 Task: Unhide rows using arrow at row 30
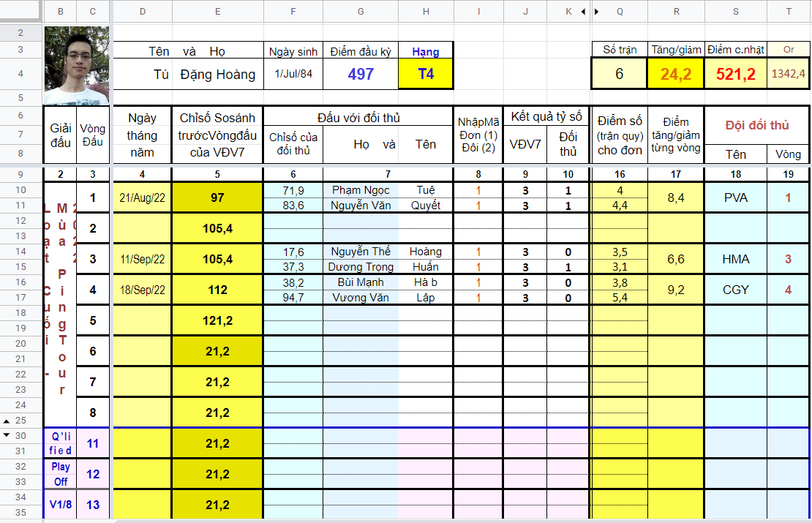(7, 435)
